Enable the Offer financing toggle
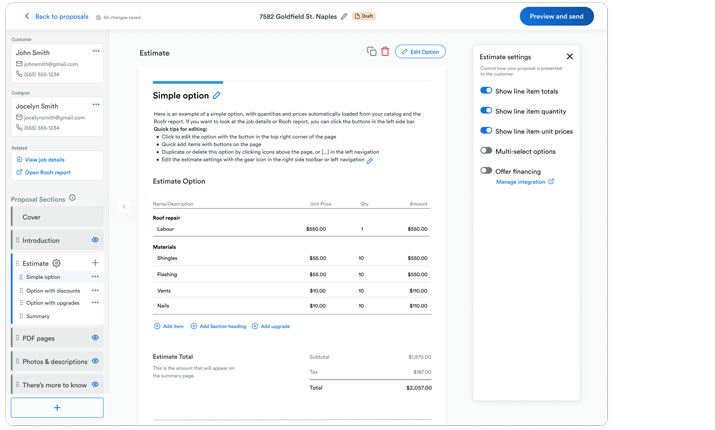This screenshot has height=430, width=715. [486, 171]
